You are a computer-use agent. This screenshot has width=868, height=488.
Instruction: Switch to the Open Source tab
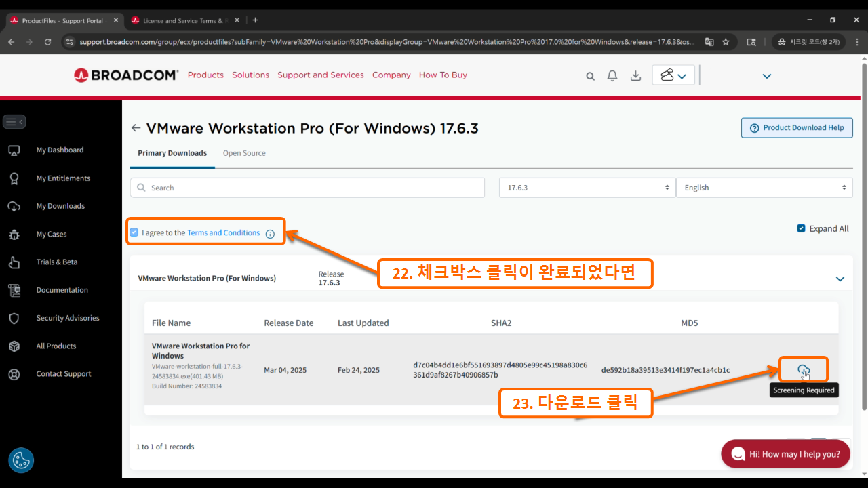click(244, 153)
